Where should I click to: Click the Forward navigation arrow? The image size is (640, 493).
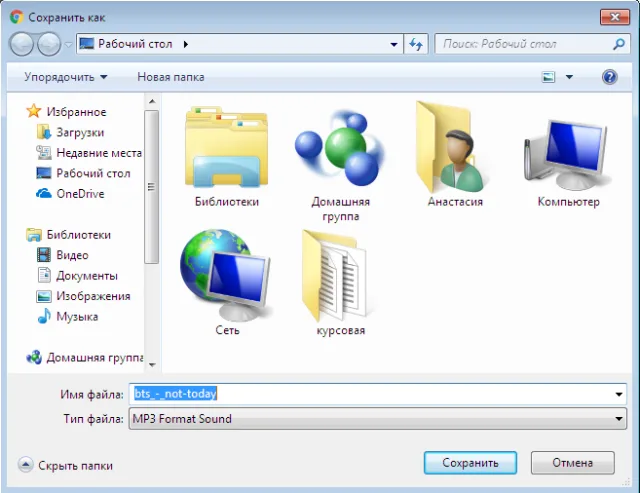pyautogui.click(x=49, y=44)
